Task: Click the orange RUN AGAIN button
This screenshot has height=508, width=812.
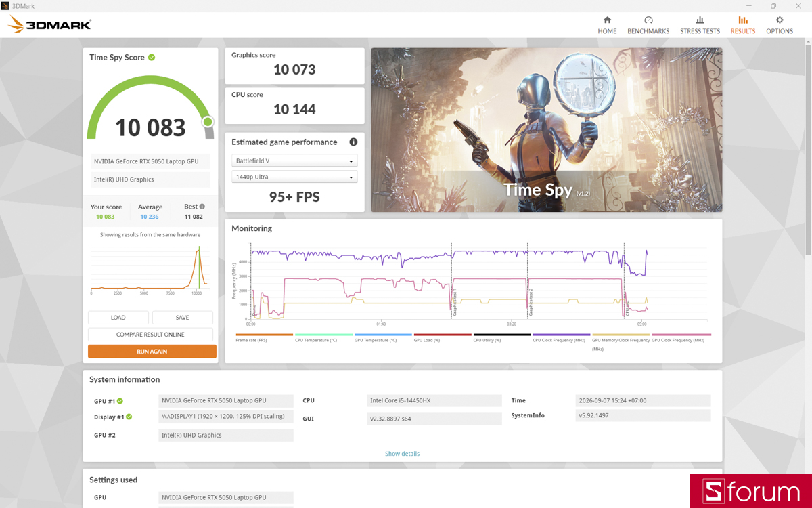Action: [152, 352]
